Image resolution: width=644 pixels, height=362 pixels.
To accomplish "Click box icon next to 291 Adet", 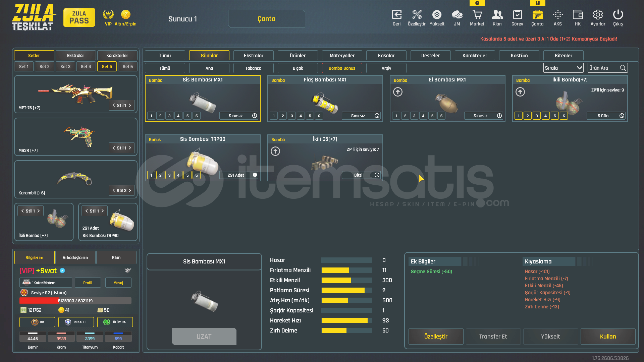I will click(x=255, y=175).
